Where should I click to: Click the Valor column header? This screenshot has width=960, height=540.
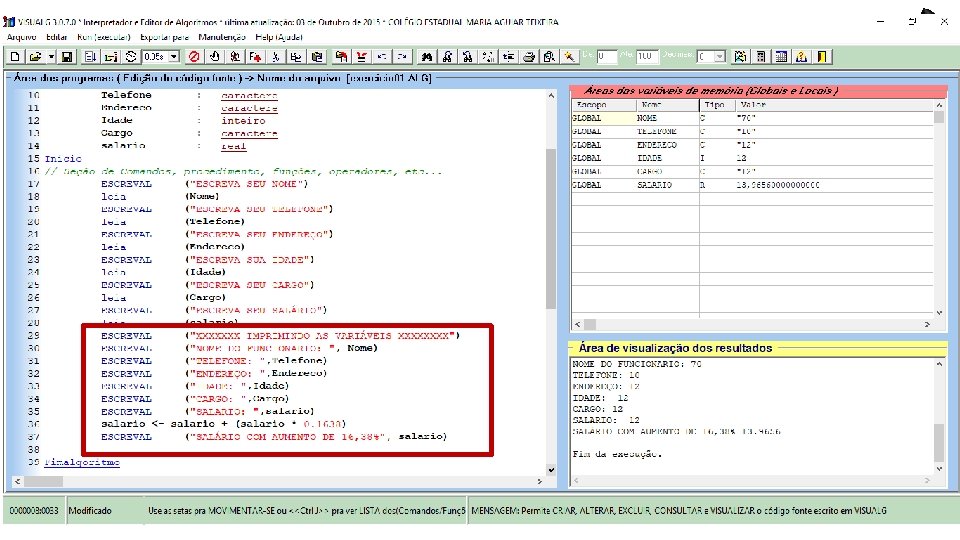point(834,105)
